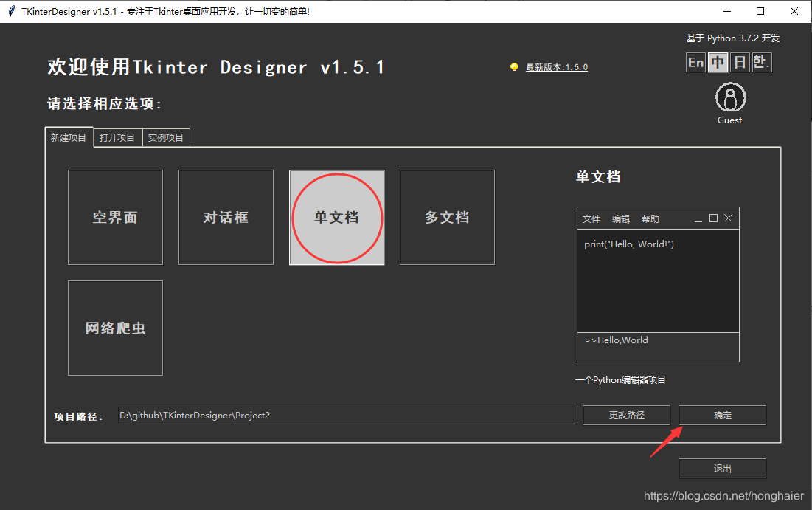
Task: Click the preview window's maximize icon
Action: click(713, 218)
